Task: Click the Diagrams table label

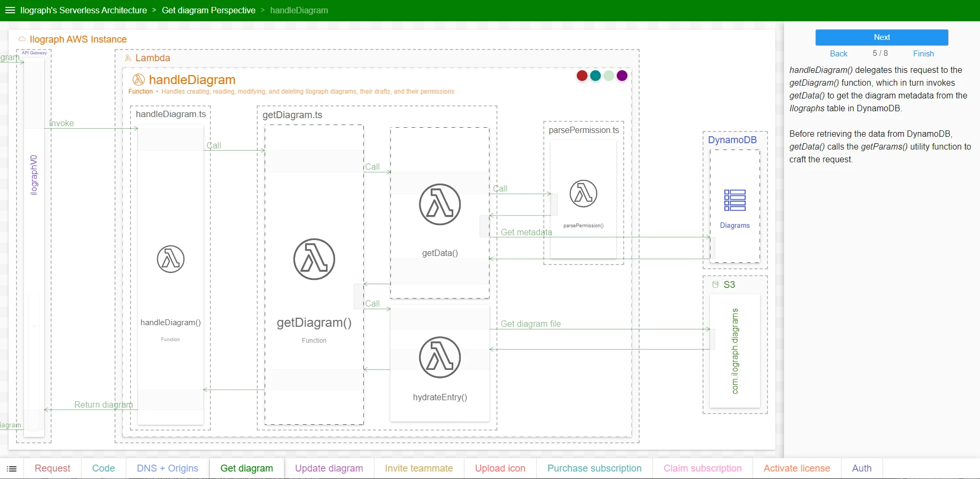Action: [735, 226]
